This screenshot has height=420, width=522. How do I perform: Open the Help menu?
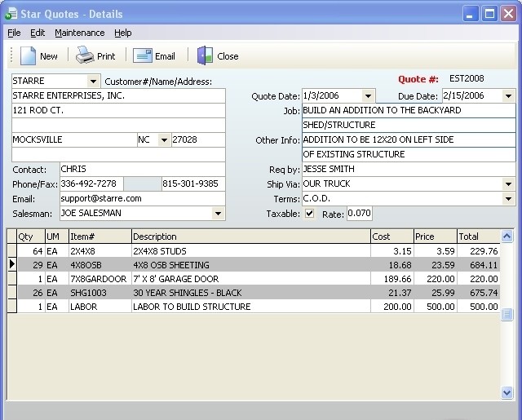pyautogui.click(x=122, y=33)
